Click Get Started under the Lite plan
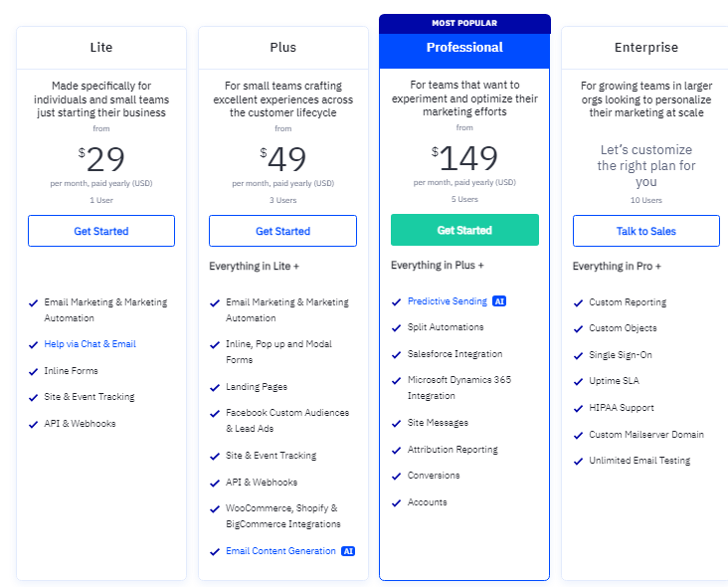728x587 pixels. click(x=101, y=231)
